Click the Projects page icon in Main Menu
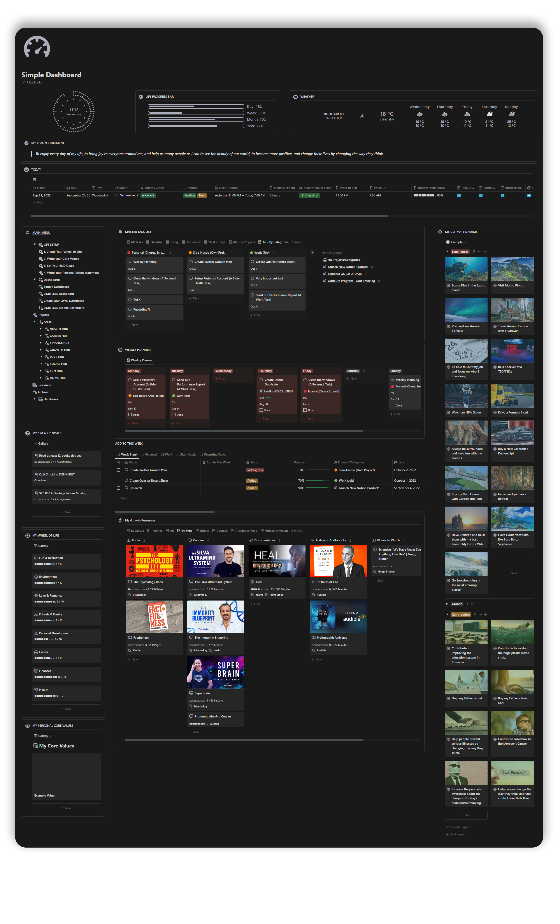The width and height of the screenshot is (560, 924). coord(34,315)
